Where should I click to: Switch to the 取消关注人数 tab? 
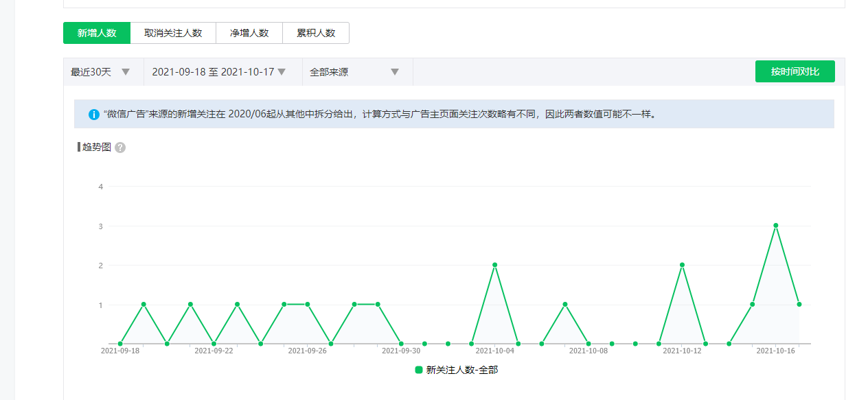[x=173, y=33]
